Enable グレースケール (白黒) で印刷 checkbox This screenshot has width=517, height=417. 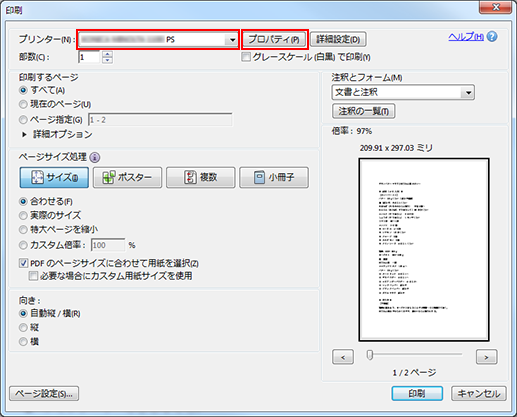246,57
